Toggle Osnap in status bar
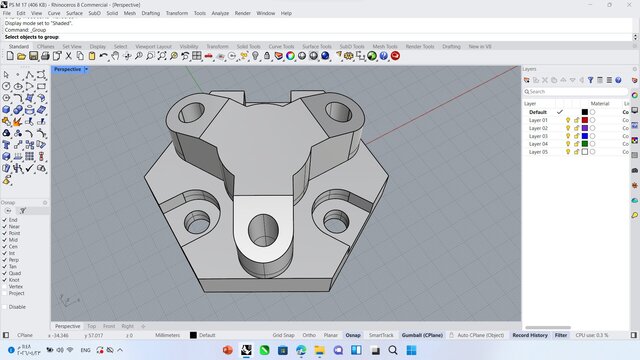Screen dimensions: 640x360 click(x=353, y=335)
